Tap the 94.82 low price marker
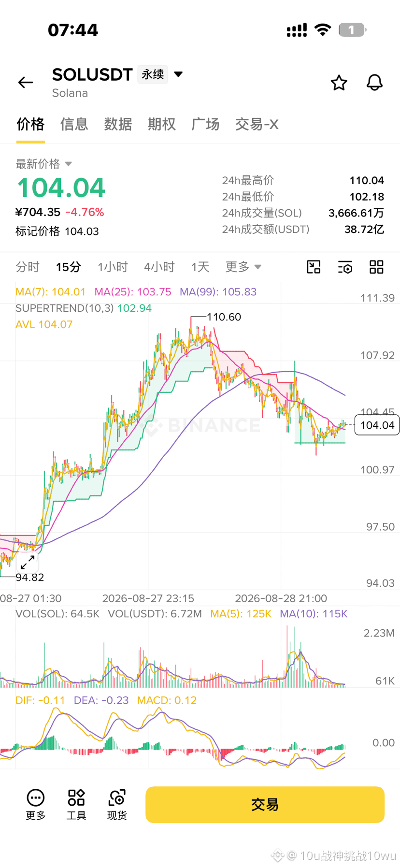 (x=29, y=578)
